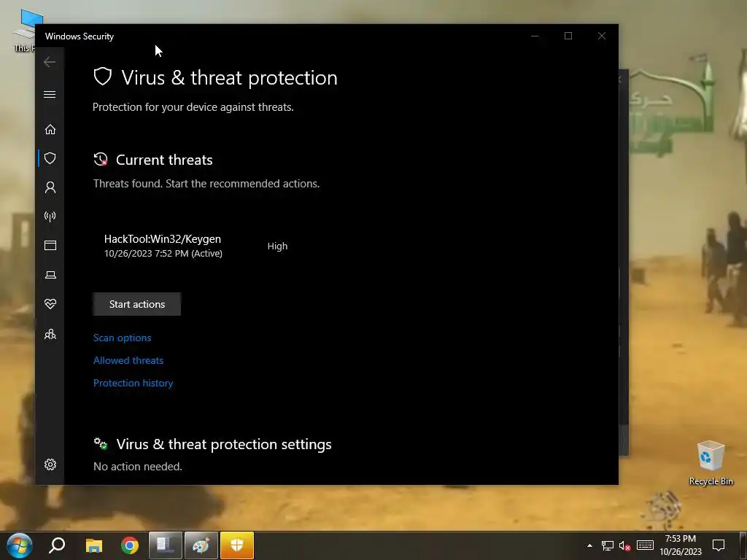Image resolution: width=747 pixels, height=560 pixels.
Task: Open the hamburger navigation menu
Action: [x=50, y=94]
